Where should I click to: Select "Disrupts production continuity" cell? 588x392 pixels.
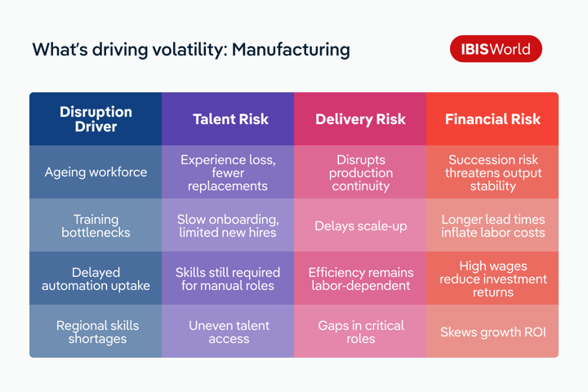pyautogui.click(x=360, y=172)
